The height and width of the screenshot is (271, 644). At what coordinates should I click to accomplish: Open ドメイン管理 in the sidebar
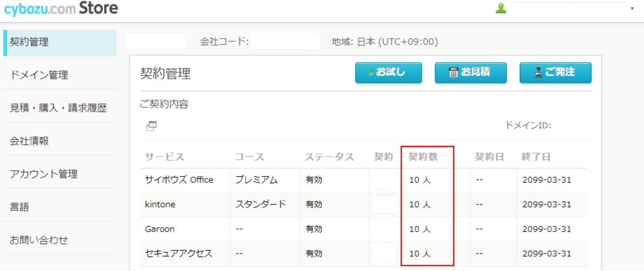click(x=39, y=75)
